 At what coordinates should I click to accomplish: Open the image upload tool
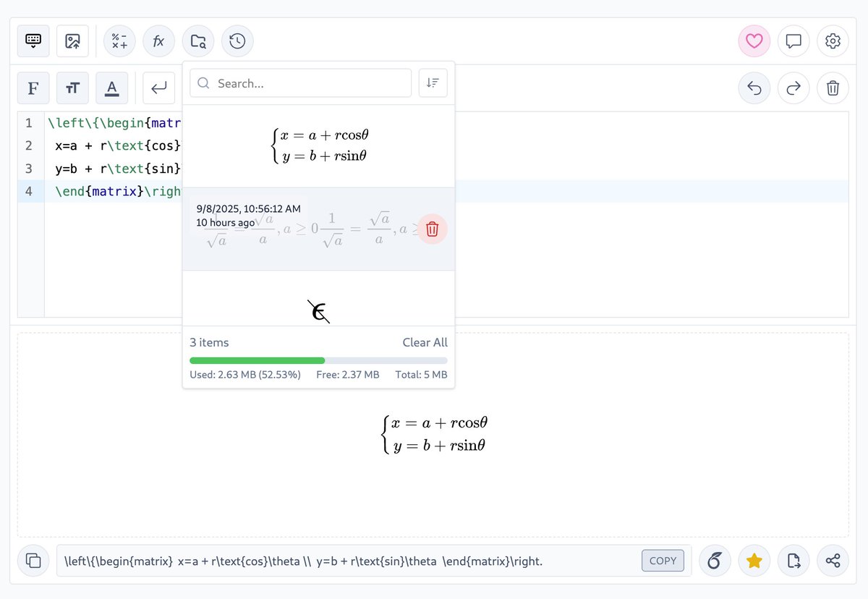[x=72, y=41]
